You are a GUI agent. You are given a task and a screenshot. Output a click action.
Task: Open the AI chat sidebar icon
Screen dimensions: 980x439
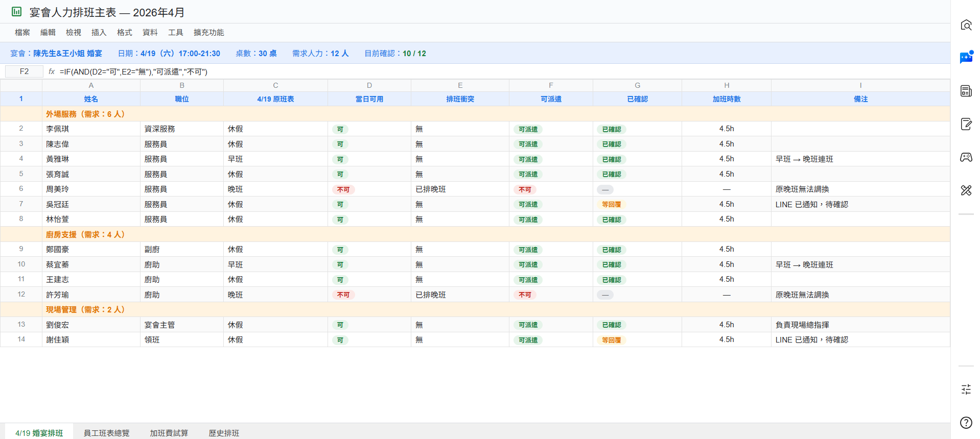(966, 58)
